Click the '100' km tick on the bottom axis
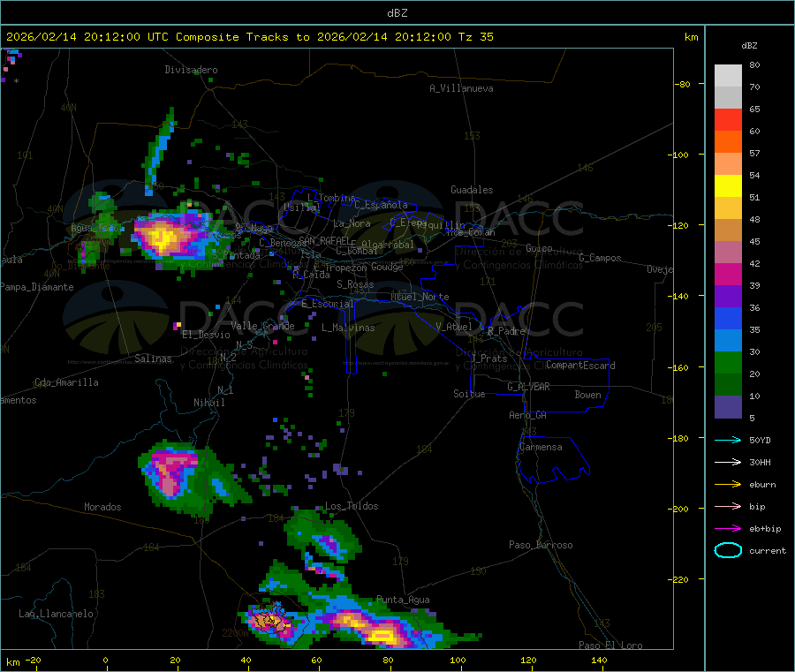The height and width of the screenshot is (672, 795). click(x=458, y=660)
